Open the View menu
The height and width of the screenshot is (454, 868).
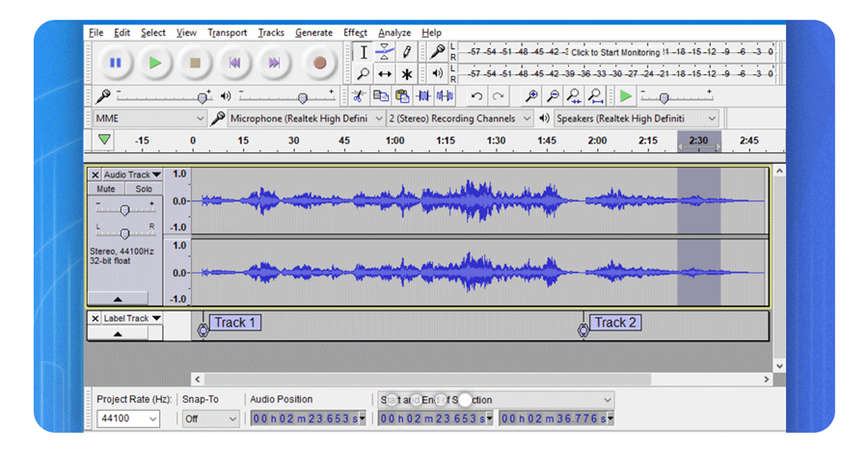(186, 33)
